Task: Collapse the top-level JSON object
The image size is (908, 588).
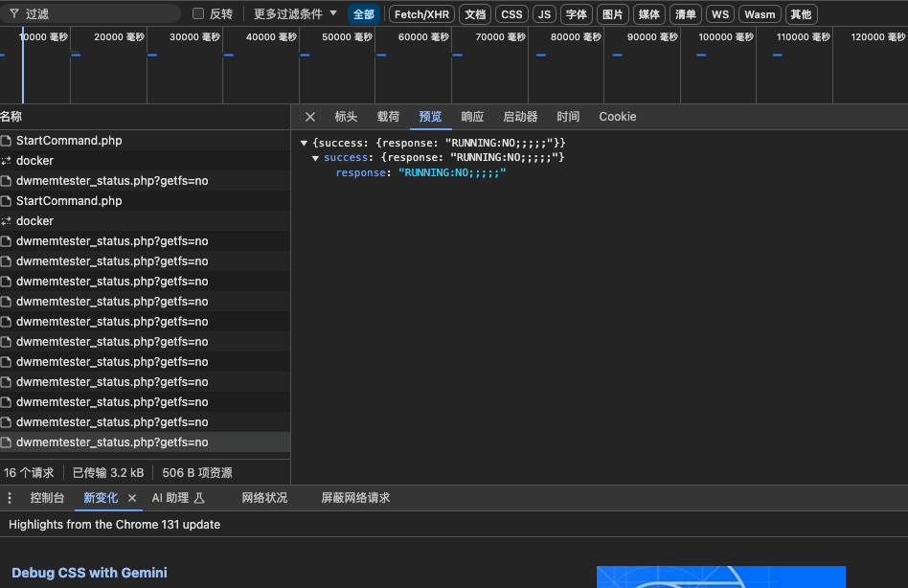Action: point(304,143)
